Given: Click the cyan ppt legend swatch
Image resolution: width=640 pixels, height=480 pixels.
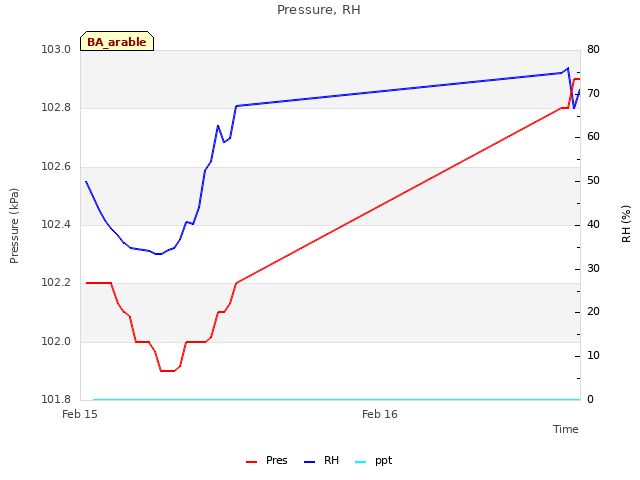Looking at the screenshot, I should coord(360,462).
